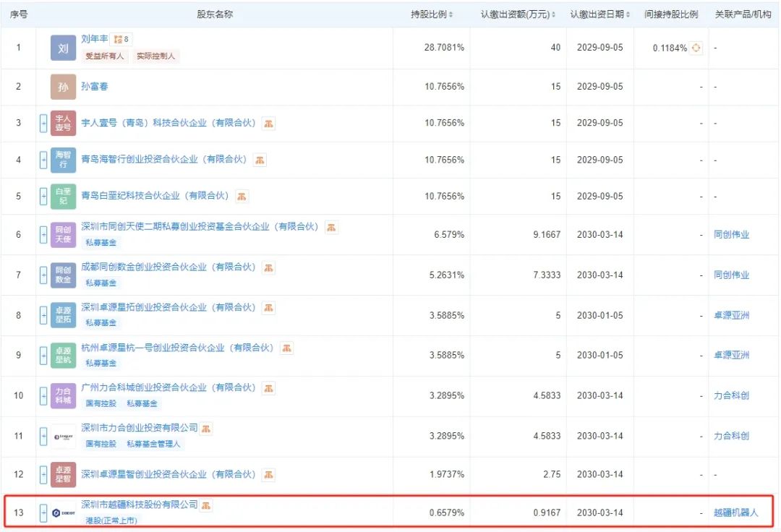Viewport: 781px width, 532px height.
Task: Open 成都同创数金创业投资合伙企业 company link
Action: [x=168, y=267]
